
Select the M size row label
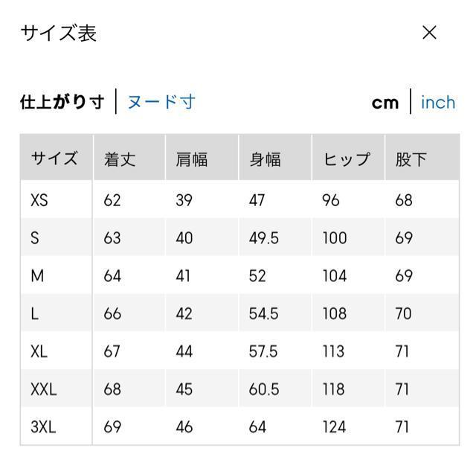(x=37, y=276)
